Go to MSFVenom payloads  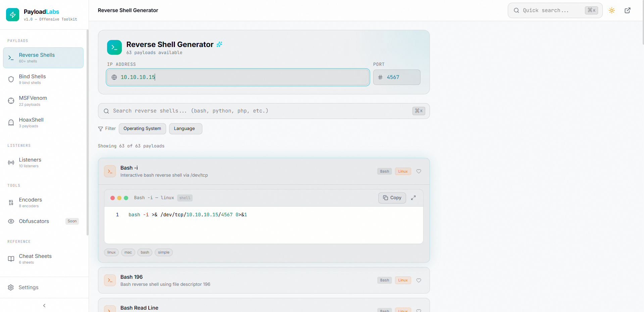[x=43, y=101]
